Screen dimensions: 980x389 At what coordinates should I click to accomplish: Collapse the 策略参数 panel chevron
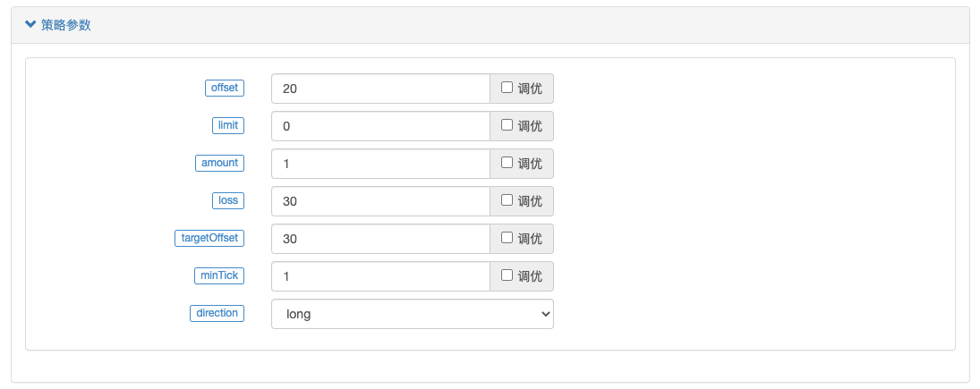pos(30,25)
